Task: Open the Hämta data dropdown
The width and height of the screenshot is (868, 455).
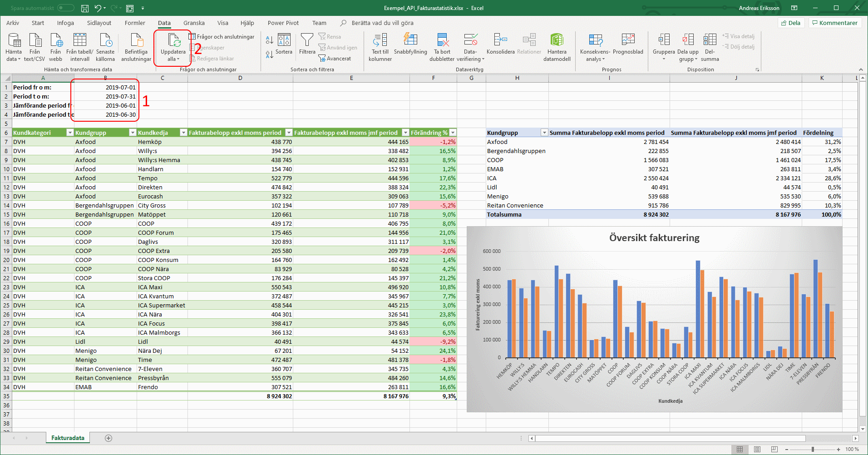Action: click(x=13, y=47)
